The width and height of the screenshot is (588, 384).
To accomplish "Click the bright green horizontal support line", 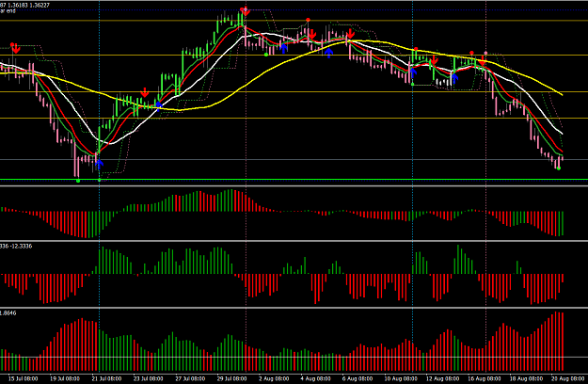I will click(x=294, y=179).
